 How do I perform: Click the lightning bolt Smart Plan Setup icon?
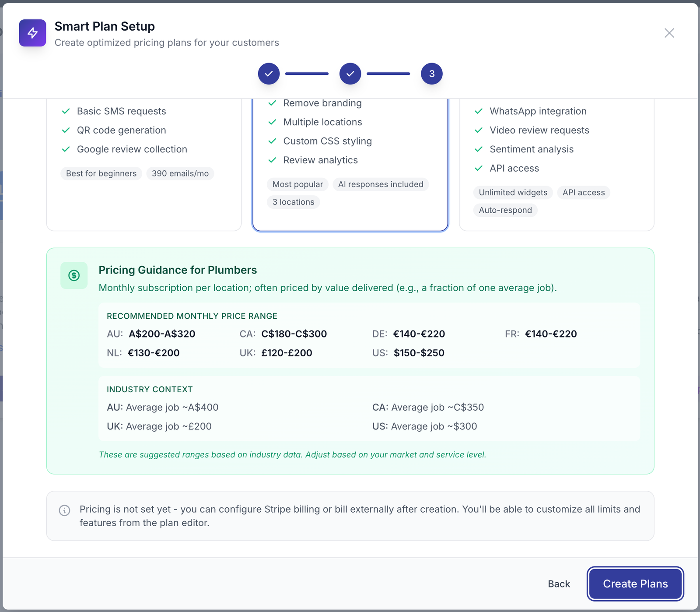click(x=32, y=33)
